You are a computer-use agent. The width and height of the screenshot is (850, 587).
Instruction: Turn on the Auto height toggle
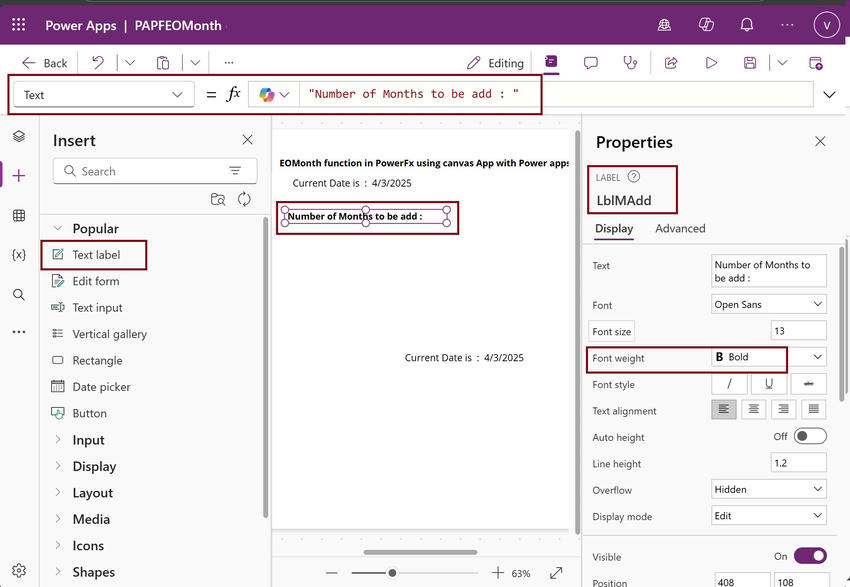[x=810, y=436]
